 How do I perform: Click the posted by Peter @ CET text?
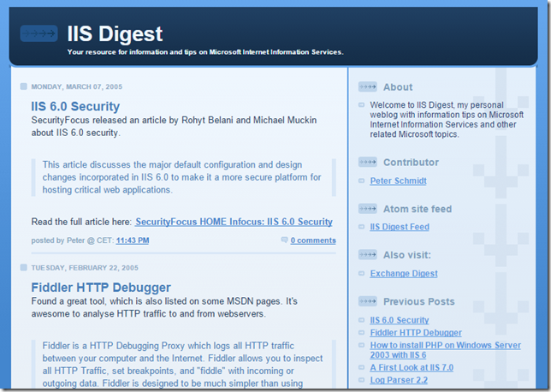73,241
